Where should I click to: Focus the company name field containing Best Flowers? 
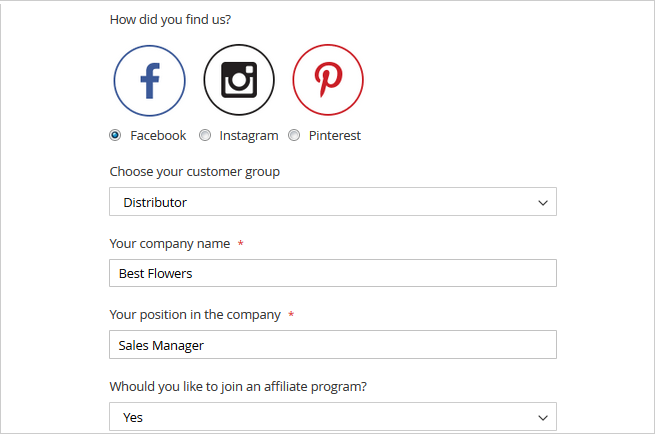pos(332,273)
